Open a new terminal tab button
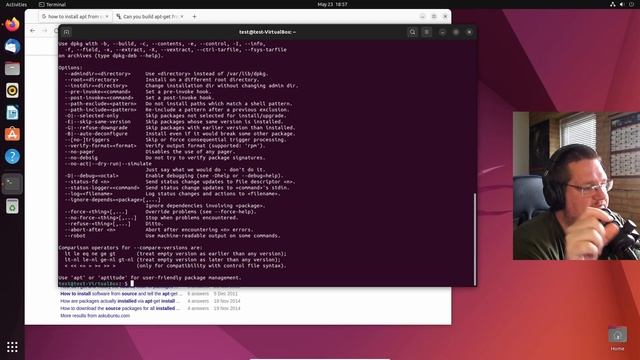 click(x=67, y=32)
